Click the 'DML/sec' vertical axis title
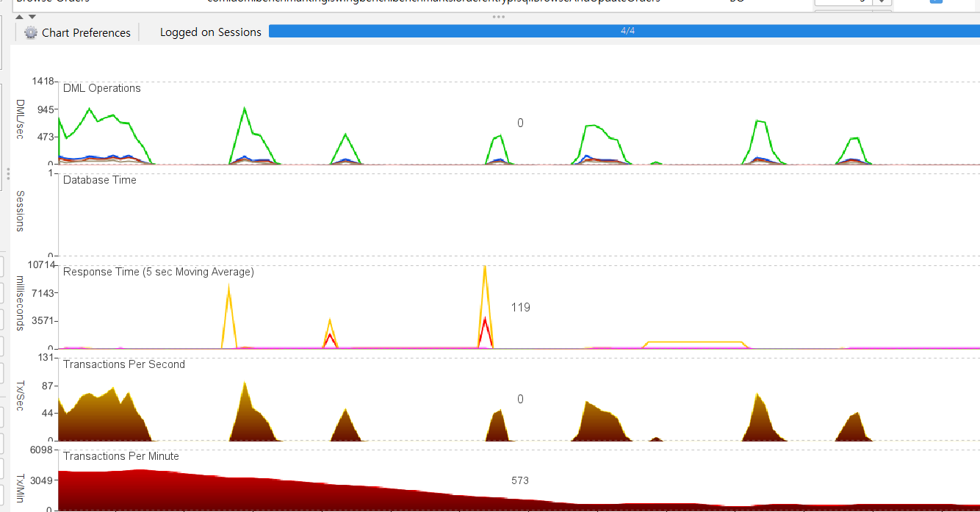The image size is (980, 512). coord(21,120)
